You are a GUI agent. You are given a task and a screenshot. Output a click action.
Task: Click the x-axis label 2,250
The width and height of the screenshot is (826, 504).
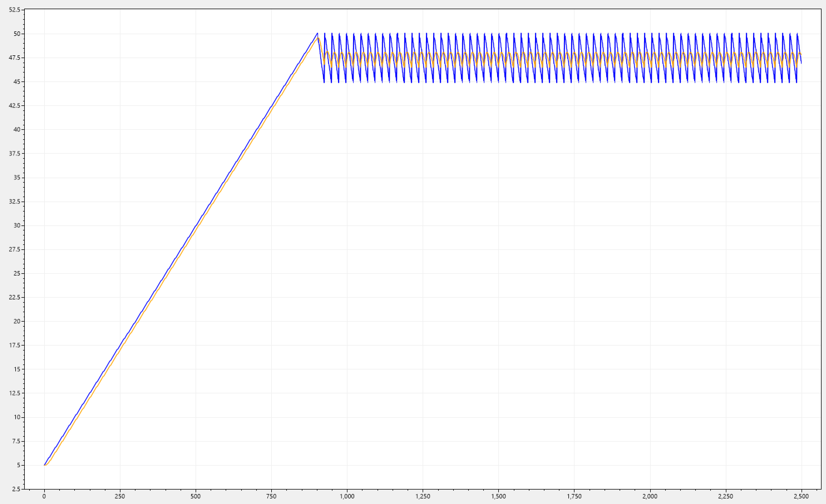pyautogui.click(x=726, y=496)
